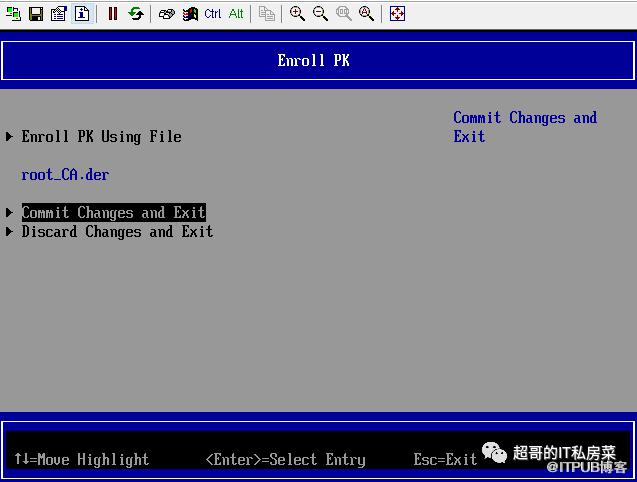
Task: Click the arrow beside Discard Changes and Exit
Action: point(10,232)
